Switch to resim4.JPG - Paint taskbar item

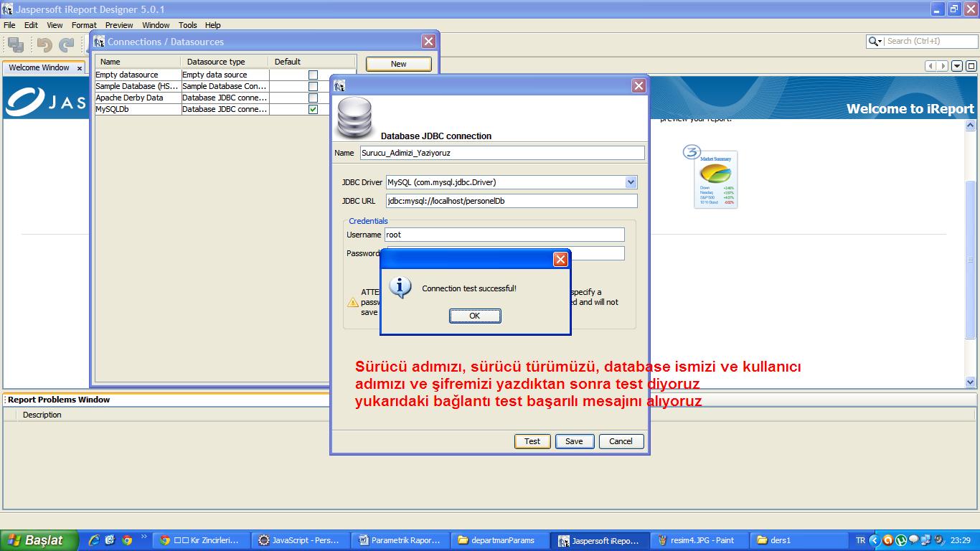(x=699, y=540)
